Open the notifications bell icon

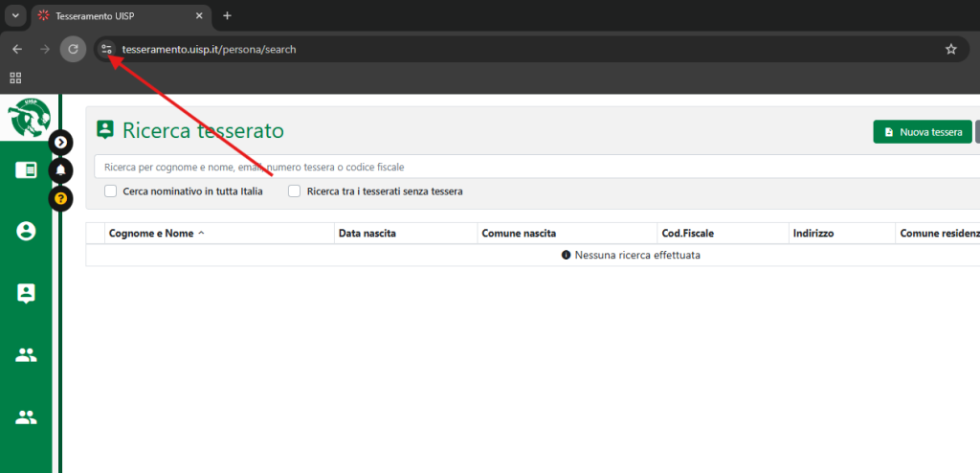pyautogui.click(x=61, y=170)
